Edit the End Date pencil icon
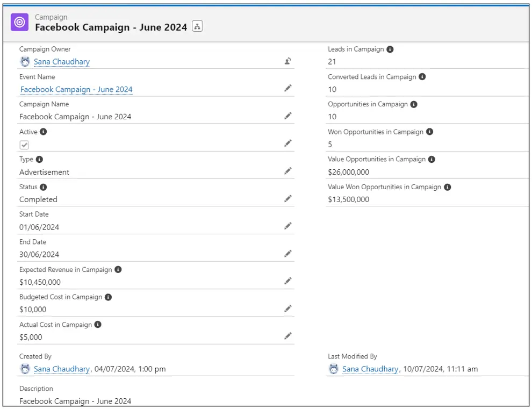Viewport: 532px width, 409px height. [287, 254]
